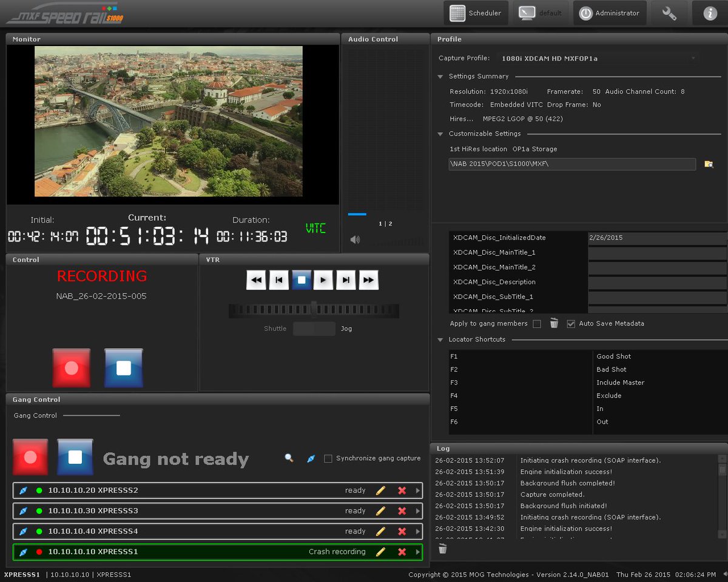The image size is (728, 582).
Task: Click the monitor video preview
Action: pyautogui.click(x=168, y=121)
